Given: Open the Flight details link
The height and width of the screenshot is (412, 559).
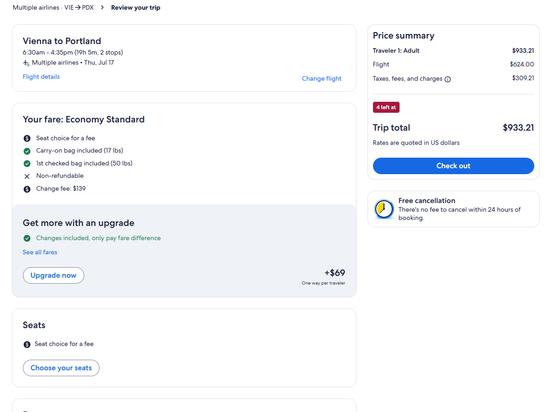Looking at the screenshot, I should pyautogui.click(x=41, y=77).
